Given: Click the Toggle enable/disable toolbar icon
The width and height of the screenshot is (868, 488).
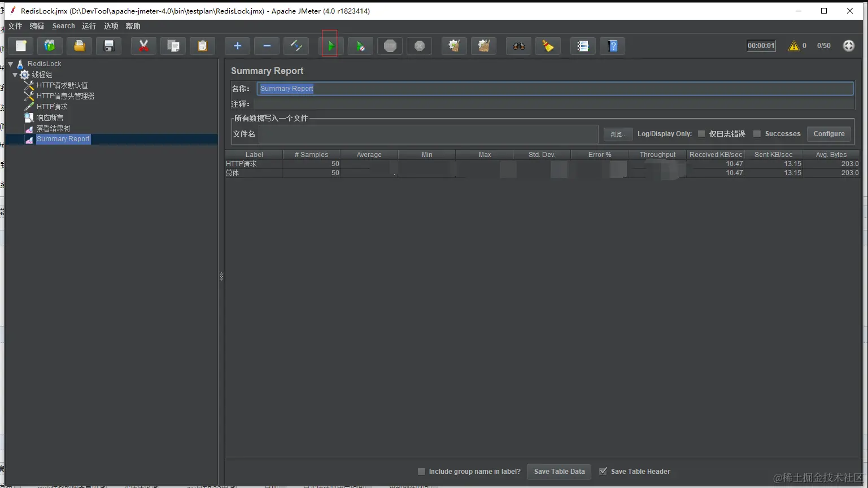Looking at the screenshot, I should coord(296,46).
